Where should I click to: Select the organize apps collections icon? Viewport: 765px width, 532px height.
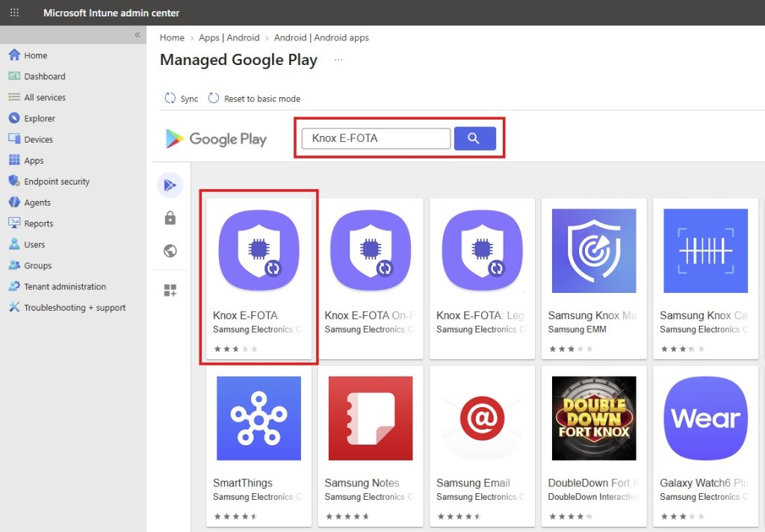tap(170, 291)
